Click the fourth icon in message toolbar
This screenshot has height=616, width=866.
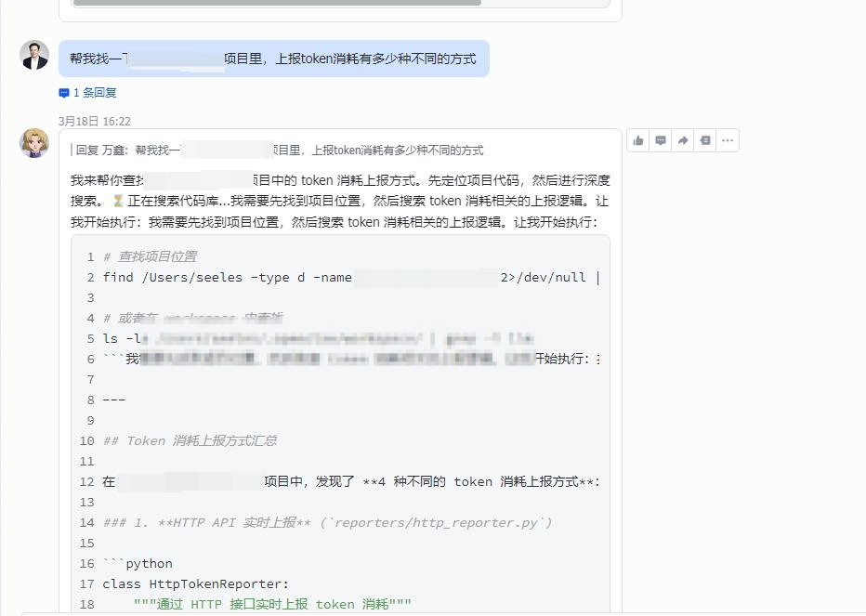click(705, 140)
